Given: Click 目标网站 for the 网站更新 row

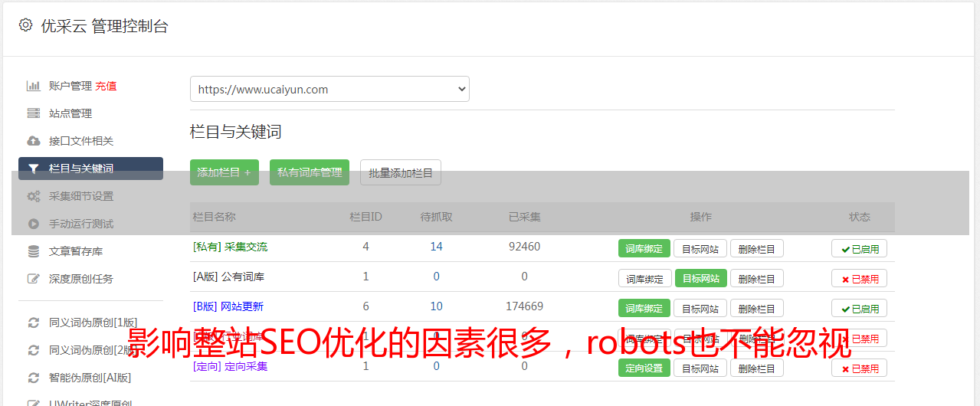Looking at the screenshot, I should 701,308.
